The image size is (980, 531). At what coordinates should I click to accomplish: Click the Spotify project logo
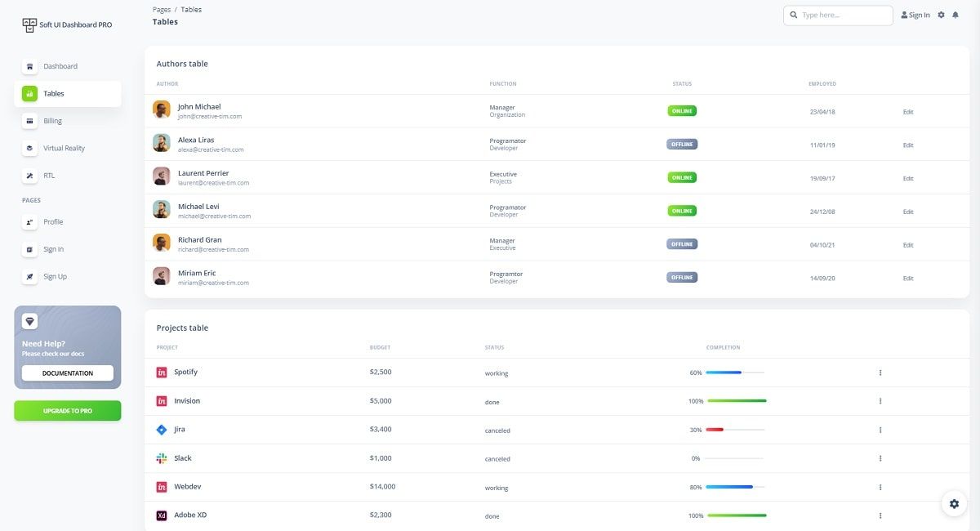coord(163,372)
